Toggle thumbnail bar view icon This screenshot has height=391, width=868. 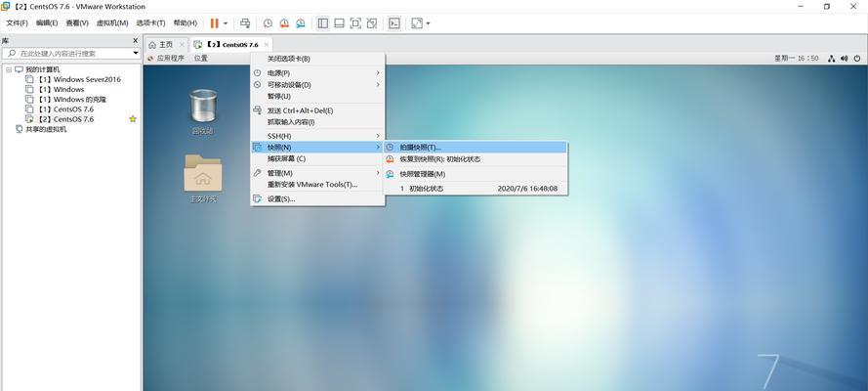click(x=340, y=23)
